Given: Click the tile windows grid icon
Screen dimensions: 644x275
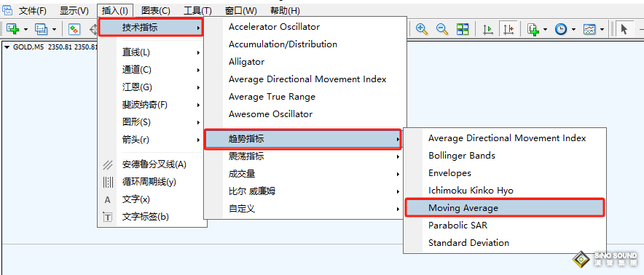Looking at the screenshot, I should click(x=463, y=29).
